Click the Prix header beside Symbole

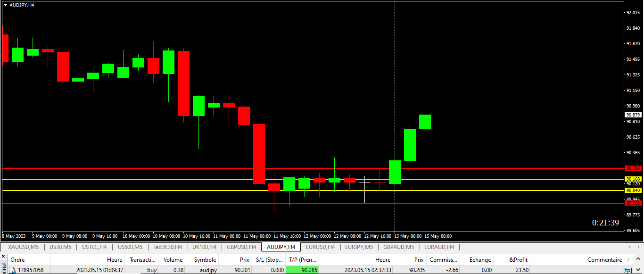point(236,260)
